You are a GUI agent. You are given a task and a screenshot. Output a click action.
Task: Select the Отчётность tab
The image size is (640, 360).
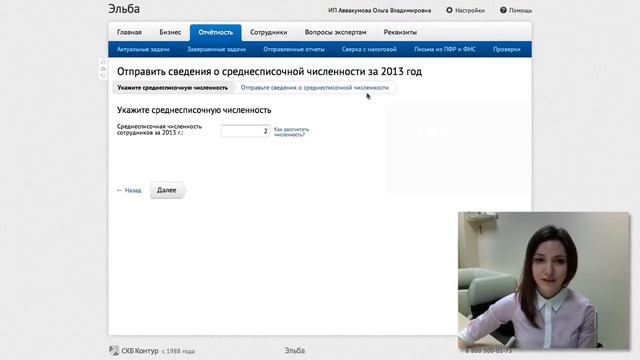coord(216,32)
